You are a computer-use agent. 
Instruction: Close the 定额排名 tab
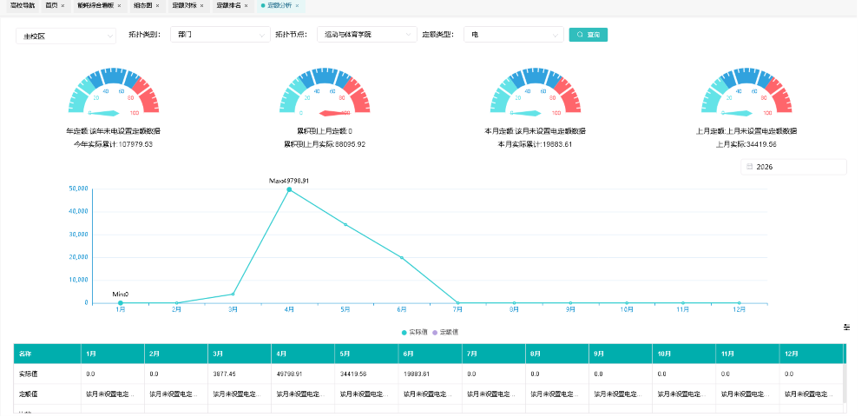point(246,5)
